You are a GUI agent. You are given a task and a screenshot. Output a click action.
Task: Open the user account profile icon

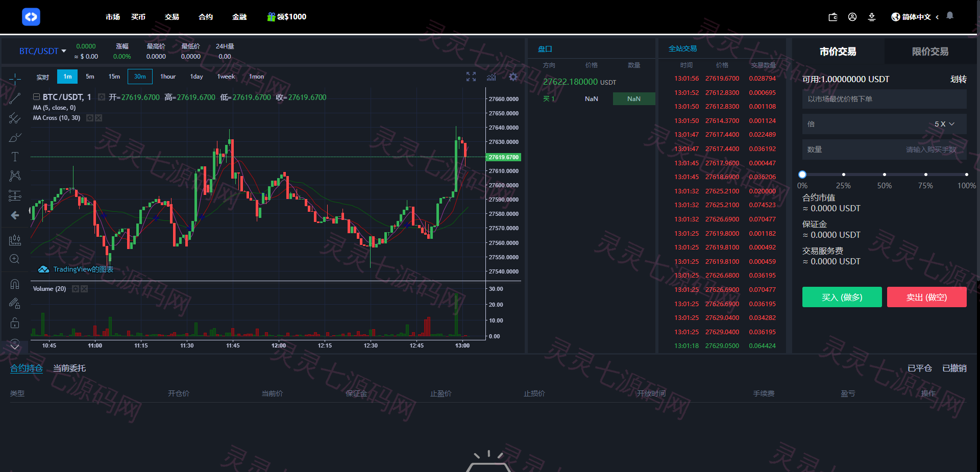coord(852,17)
